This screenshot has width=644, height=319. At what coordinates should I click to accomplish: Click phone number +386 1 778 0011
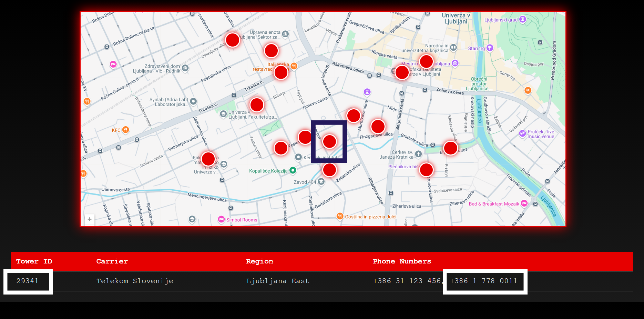(x=484, y=281)
